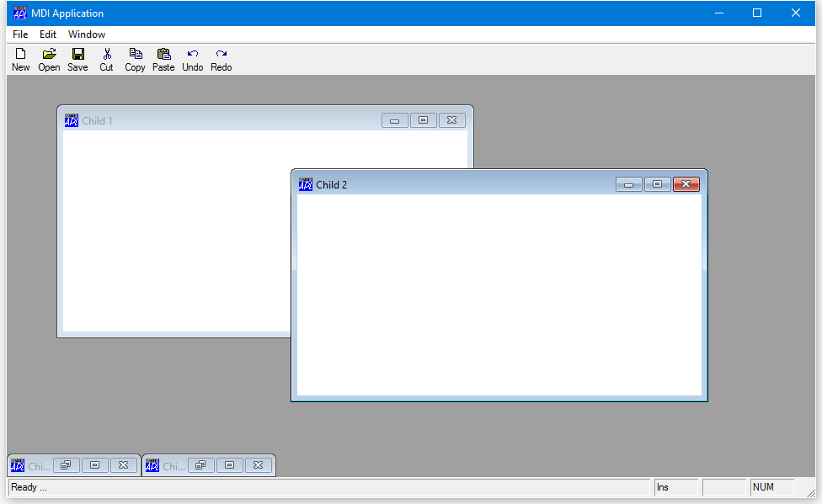Screen dimensions: 822x504
Task: Maximize the Child 2 window
Action: pos(658,185)
